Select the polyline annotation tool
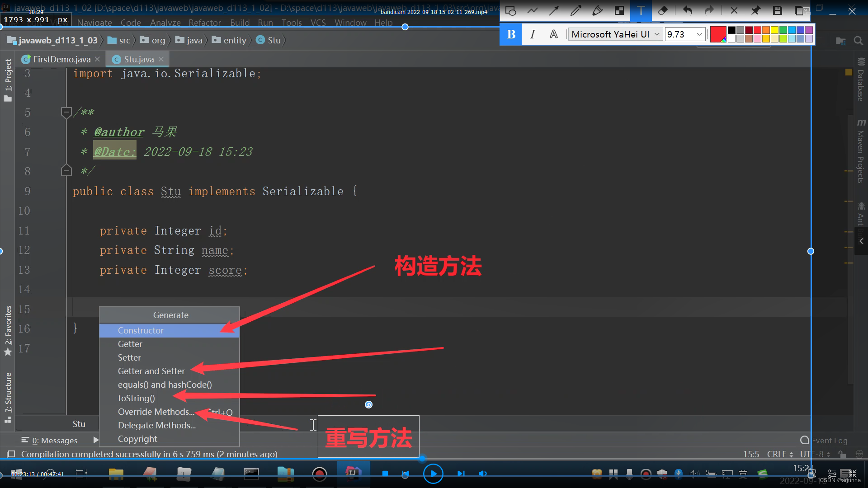The image size is (868, 488). (x=533, y=11)
